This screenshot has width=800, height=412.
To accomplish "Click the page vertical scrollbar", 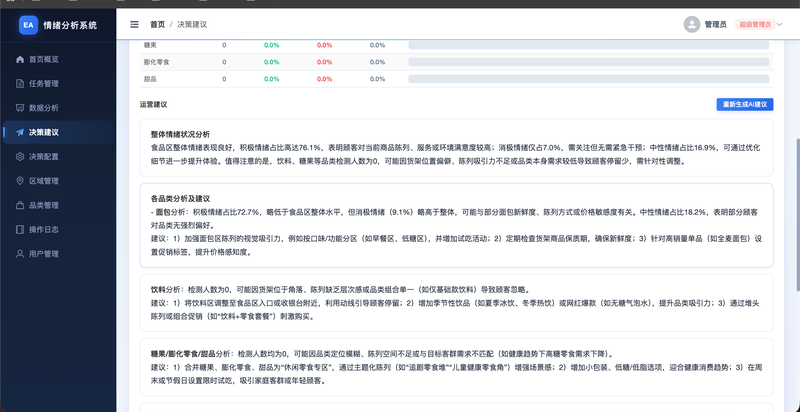I will click(x=797, y=214).
